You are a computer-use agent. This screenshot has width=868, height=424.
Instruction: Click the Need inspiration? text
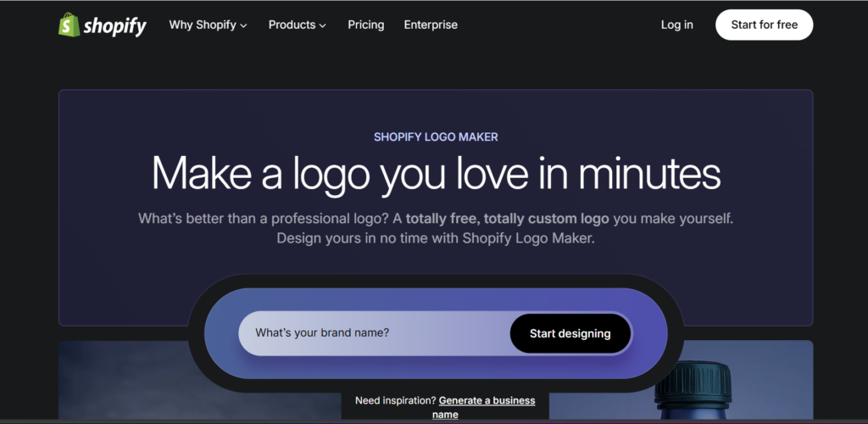tap(396, 400)
